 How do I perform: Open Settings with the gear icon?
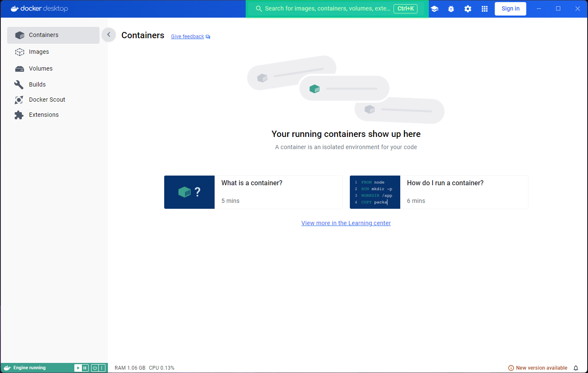pos(468,9)
